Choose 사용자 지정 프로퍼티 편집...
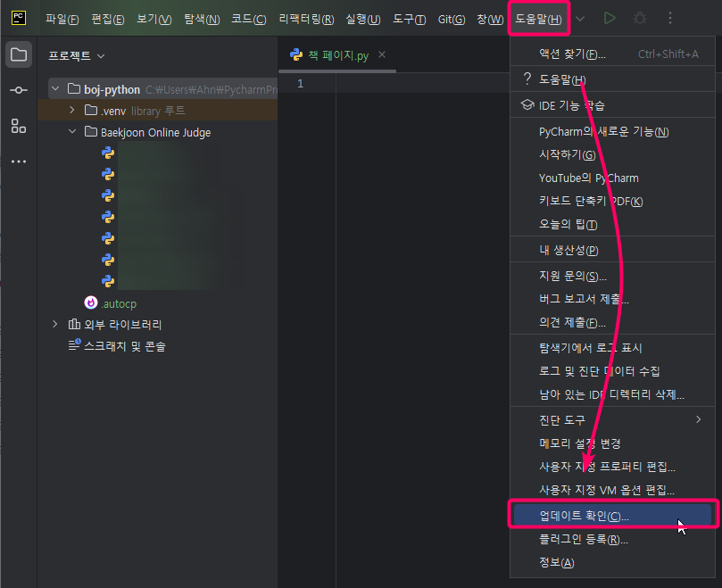Viewport: 722px width, 588px height. [x=612, y=467]
